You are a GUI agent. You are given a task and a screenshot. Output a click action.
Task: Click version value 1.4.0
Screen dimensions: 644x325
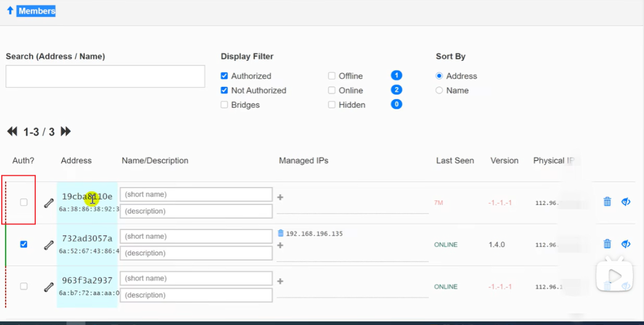(x=497, y=244)
